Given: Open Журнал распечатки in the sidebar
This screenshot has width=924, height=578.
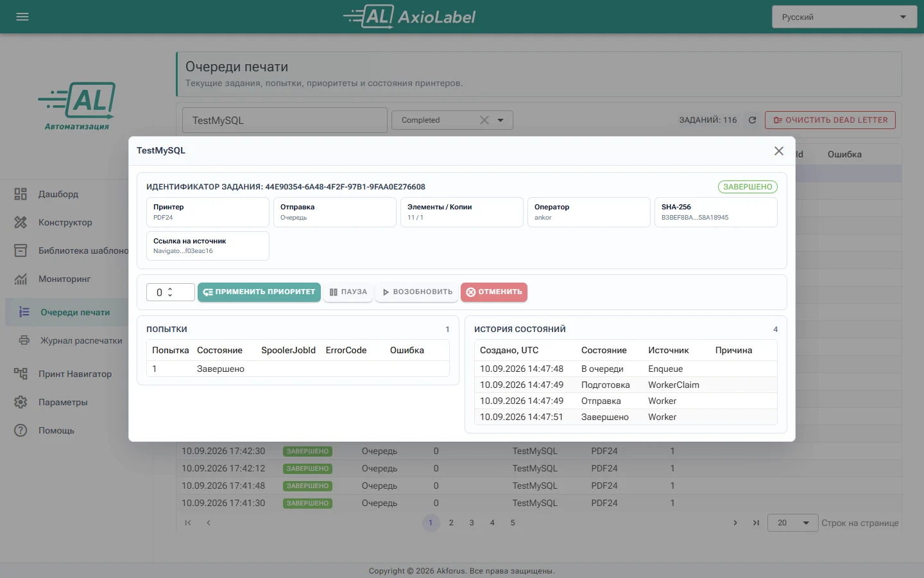Looking at the screenshot, I should pyautogui.click(x=81, y=340).
